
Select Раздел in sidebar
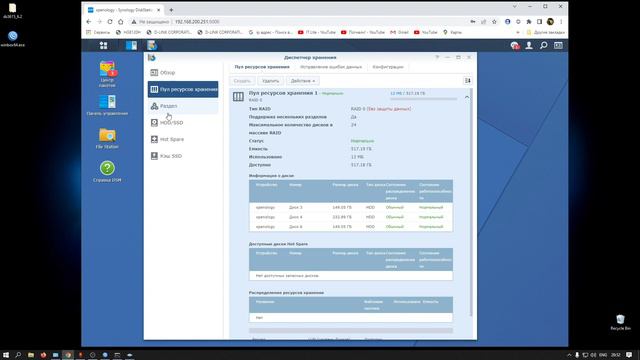pos(183,106)
